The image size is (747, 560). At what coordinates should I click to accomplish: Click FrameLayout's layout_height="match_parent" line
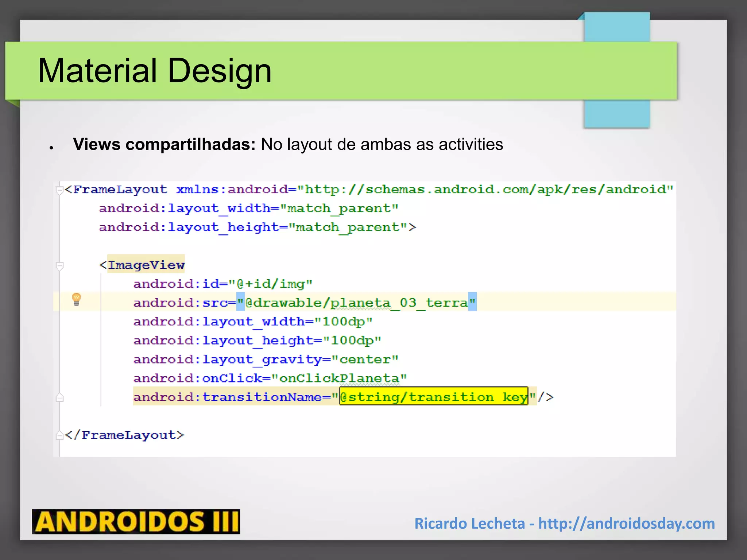coord(258,227)
